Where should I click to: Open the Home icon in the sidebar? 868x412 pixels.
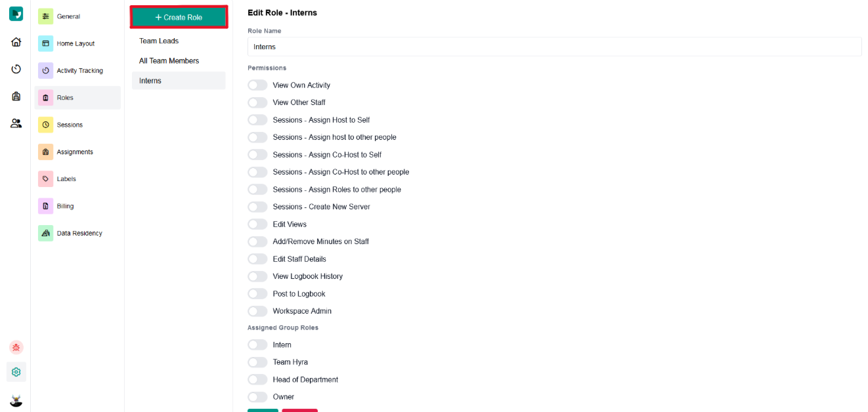(15, 41)
